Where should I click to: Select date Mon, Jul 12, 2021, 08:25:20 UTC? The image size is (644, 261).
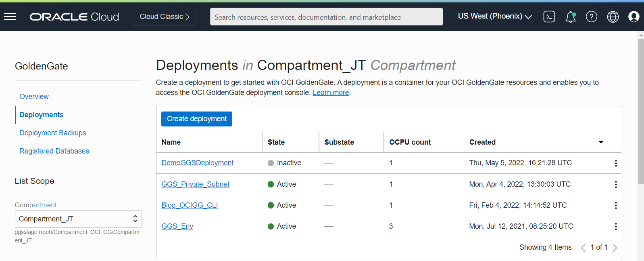(521, 226)
